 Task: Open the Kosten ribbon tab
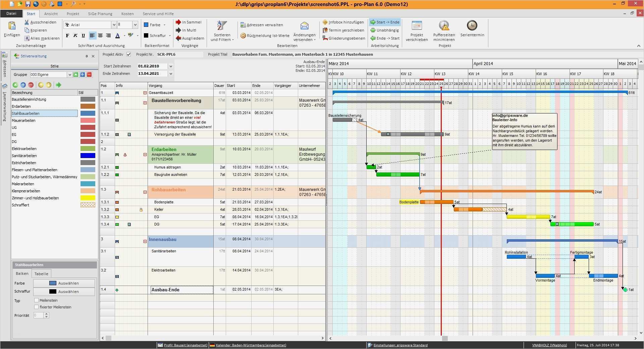point(127,14)
